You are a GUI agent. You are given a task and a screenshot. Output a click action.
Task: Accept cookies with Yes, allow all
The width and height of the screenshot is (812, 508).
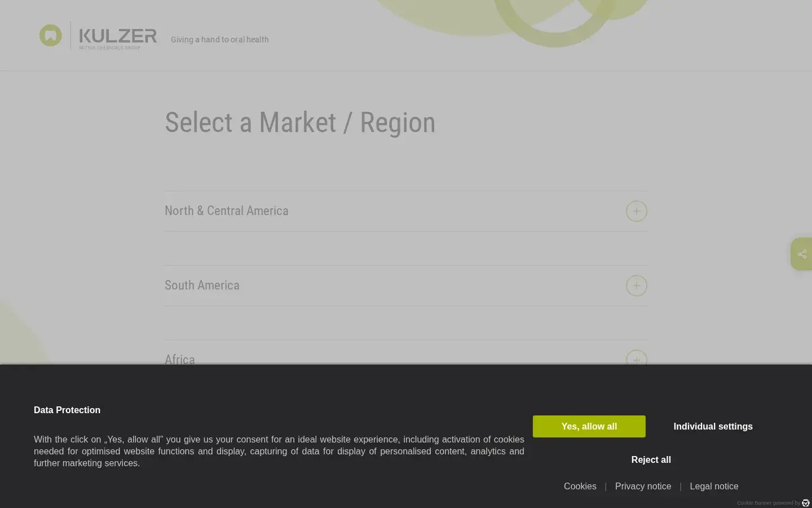coord(589,426)
